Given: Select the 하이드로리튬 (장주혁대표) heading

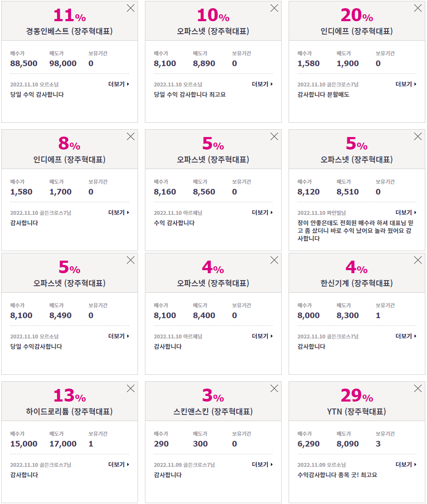Looking at the screenshot, I should 69,411.
